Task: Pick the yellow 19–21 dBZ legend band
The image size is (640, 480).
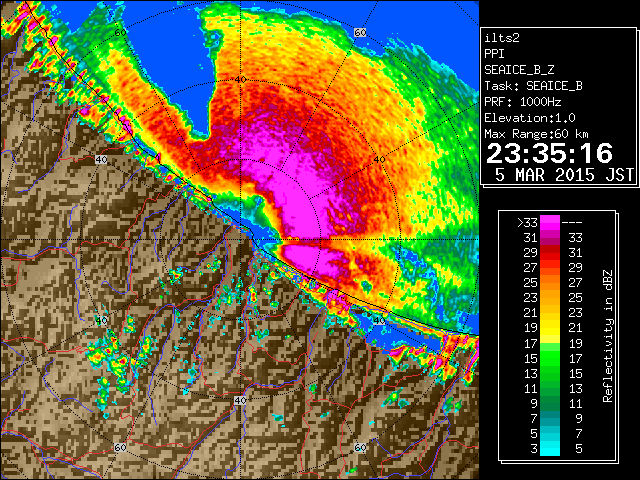Action: click(550, 328)
